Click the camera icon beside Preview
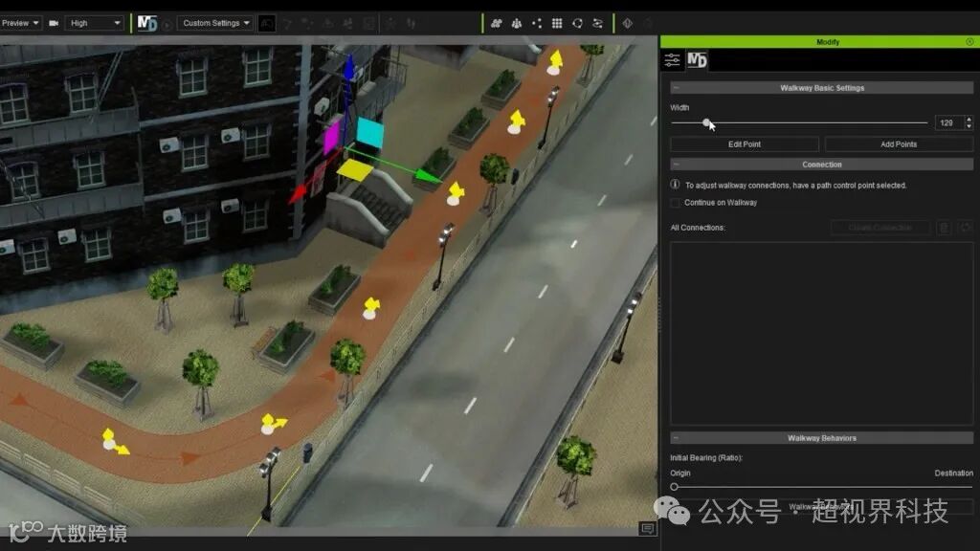The image size is (980, 551). pos(54,23)
